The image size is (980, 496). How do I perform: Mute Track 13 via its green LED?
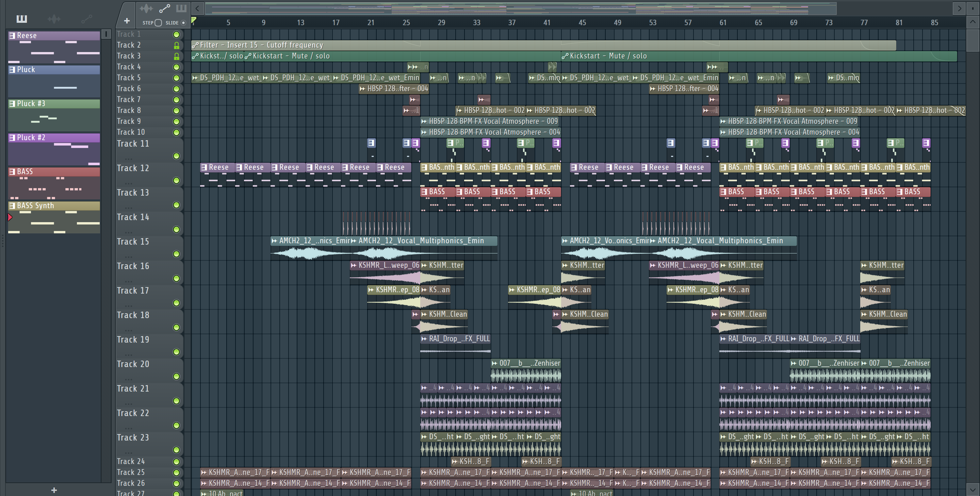pos(177,205)
